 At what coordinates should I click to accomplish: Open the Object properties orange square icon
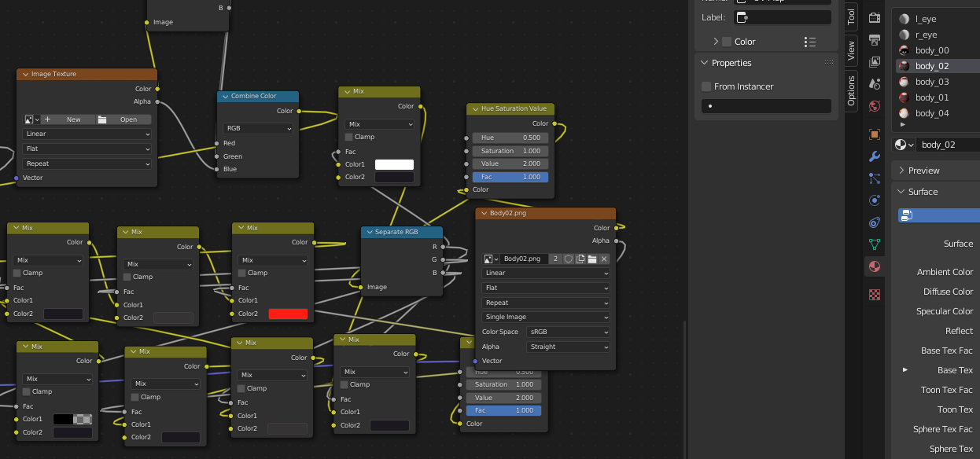click(x=875, y=134)
